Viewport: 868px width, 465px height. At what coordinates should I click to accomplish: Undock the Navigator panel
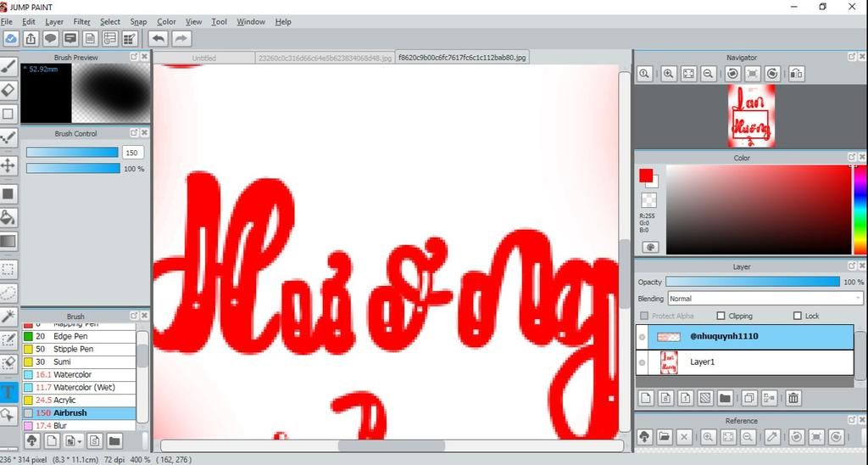pos(852,57)
